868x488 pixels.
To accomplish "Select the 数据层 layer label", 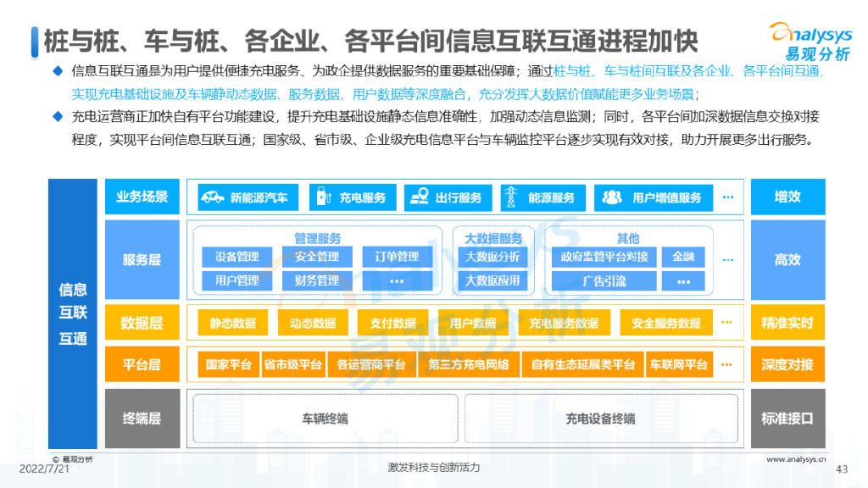I will 142,323.
